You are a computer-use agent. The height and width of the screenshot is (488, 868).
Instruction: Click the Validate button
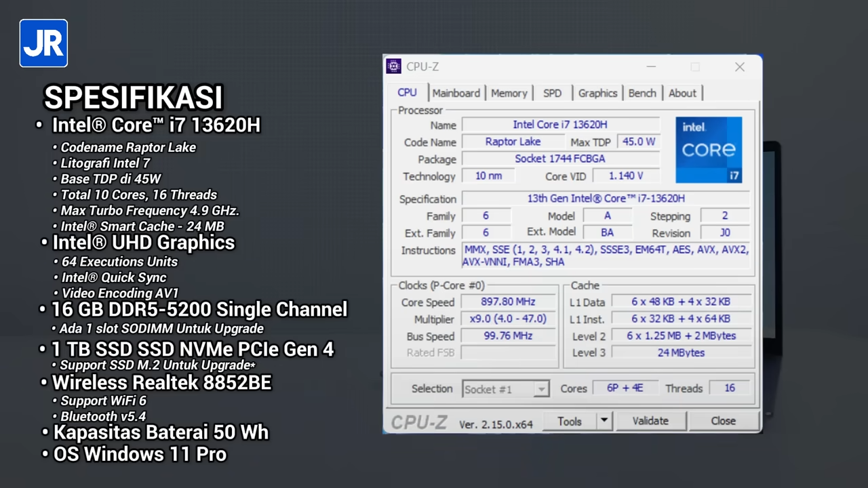pos(650,421)
